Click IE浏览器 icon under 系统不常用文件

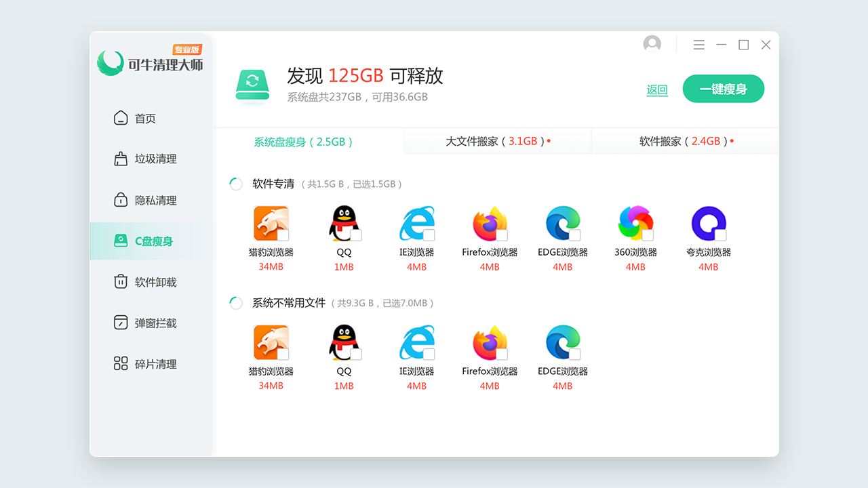click(x=417, y=342)
